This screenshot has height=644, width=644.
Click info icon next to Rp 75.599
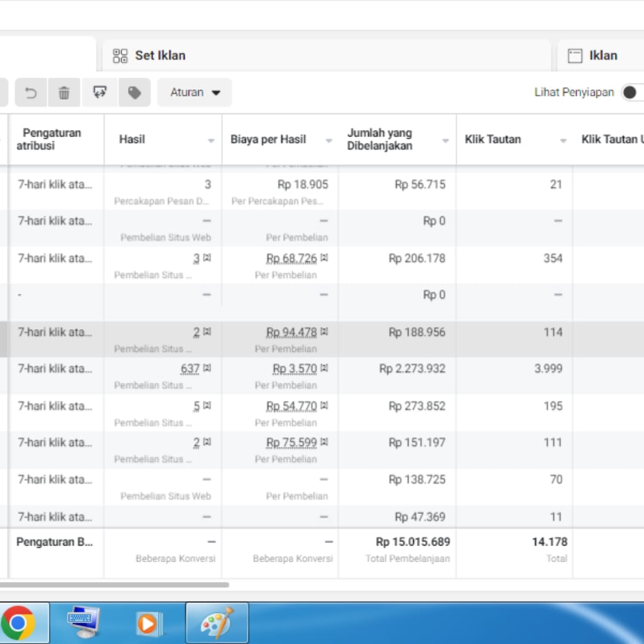325,442
